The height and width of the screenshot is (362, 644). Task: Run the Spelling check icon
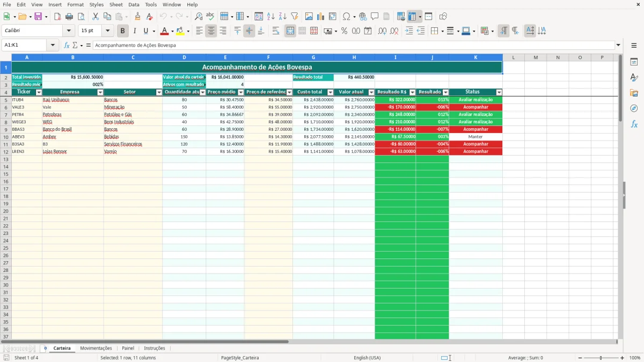pyautogui.click(x=210, y=17)
